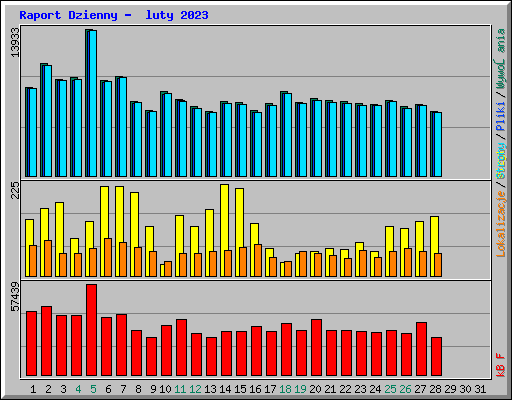Click the orange bar for day 6
512x400 pixels.
(108, 257)
